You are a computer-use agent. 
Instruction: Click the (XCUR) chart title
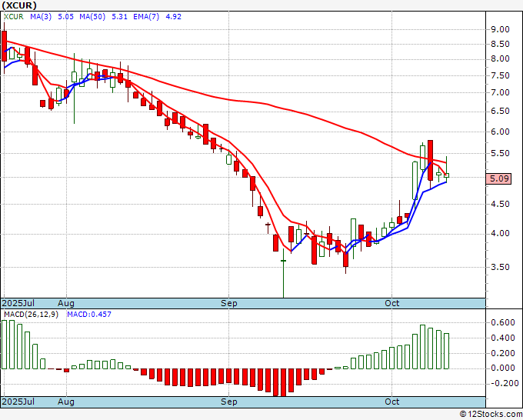tap(19, 5)
